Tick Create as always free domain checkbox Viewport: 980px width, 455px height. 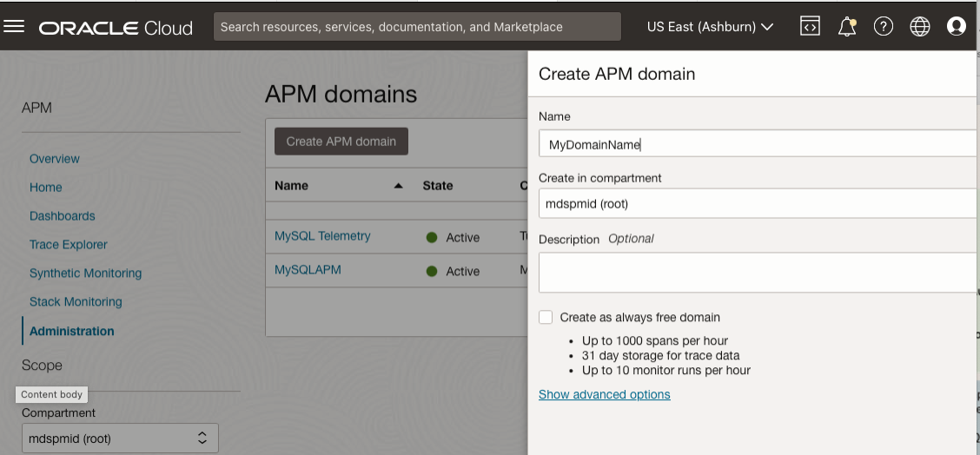(546, 317)
